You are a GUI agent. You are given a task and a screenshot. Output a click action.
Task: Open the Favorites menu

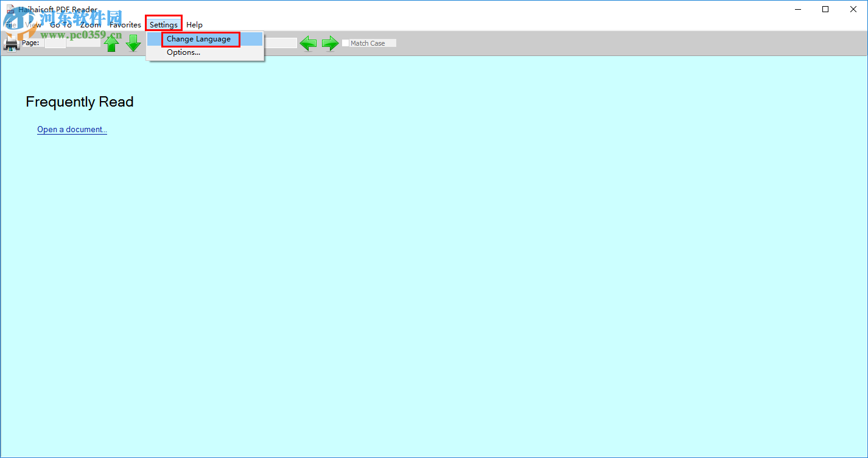(x=125, y=24)
